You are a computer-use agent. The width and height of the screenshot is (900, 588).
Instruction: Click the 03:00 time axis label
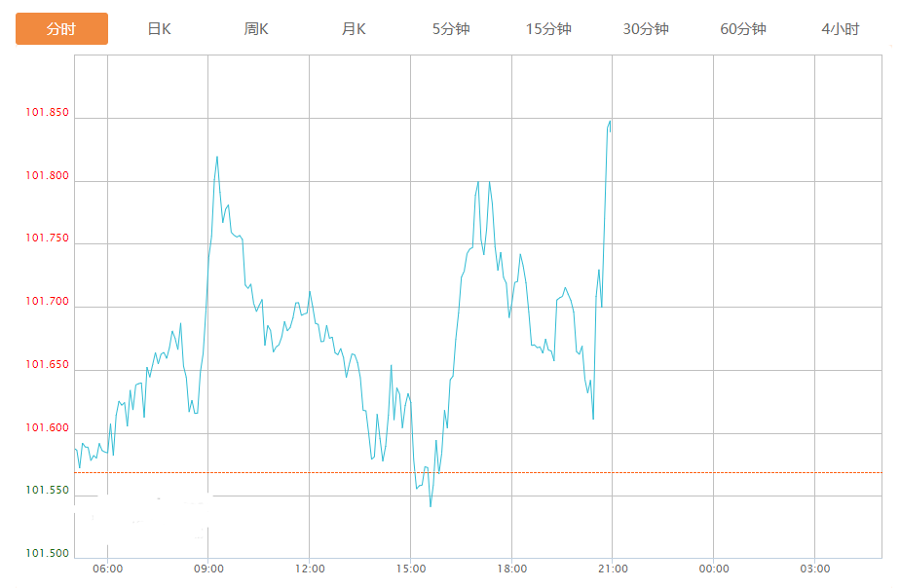tap(815, 569)
